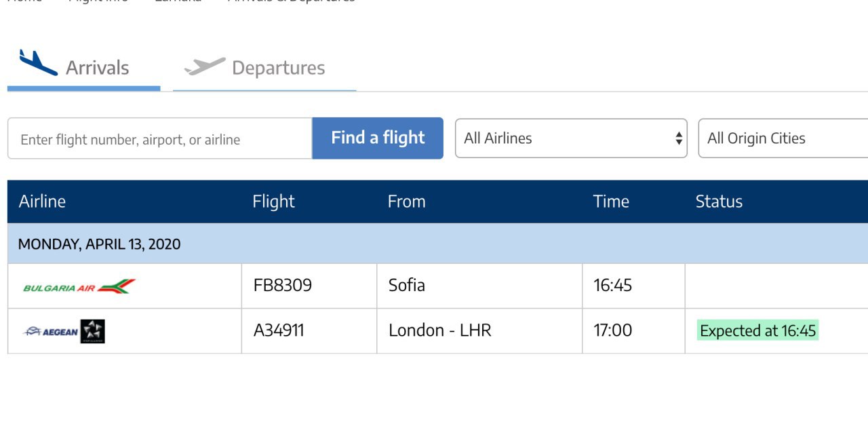Click the Bulgaria Air airline logo
Image resolution: width=868 pixels, height=422 pixels.
click(x=79, y=286)
